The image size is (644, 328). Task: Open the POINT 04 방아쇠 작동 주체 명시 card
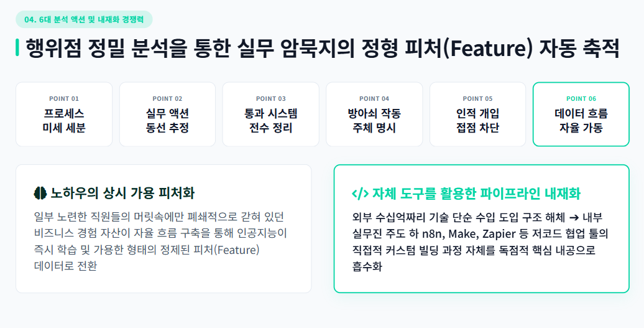pyautogui.click(x=374, y=115)
